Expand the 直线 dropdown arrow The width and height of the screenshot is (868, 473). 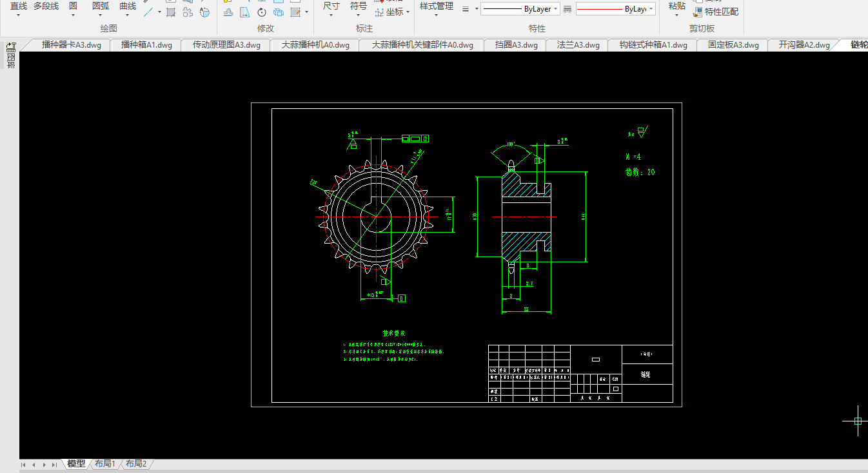(x=18, y=15)
